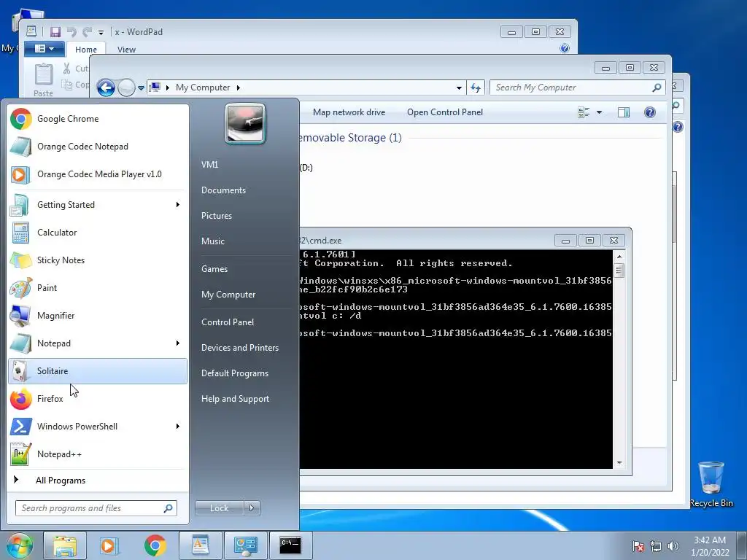Click Map network drive
This screenshot has height=560, width=747.
point(349,112)
